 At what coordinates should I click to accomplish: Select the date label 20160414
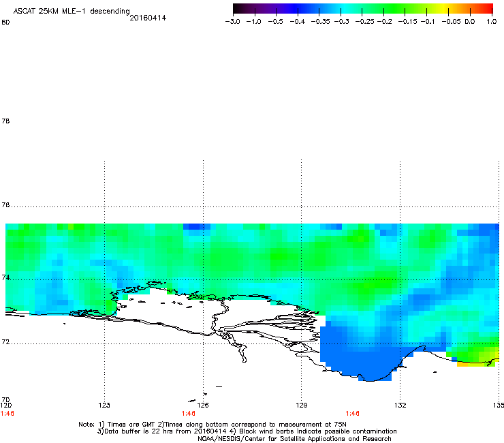click(148, 18)
